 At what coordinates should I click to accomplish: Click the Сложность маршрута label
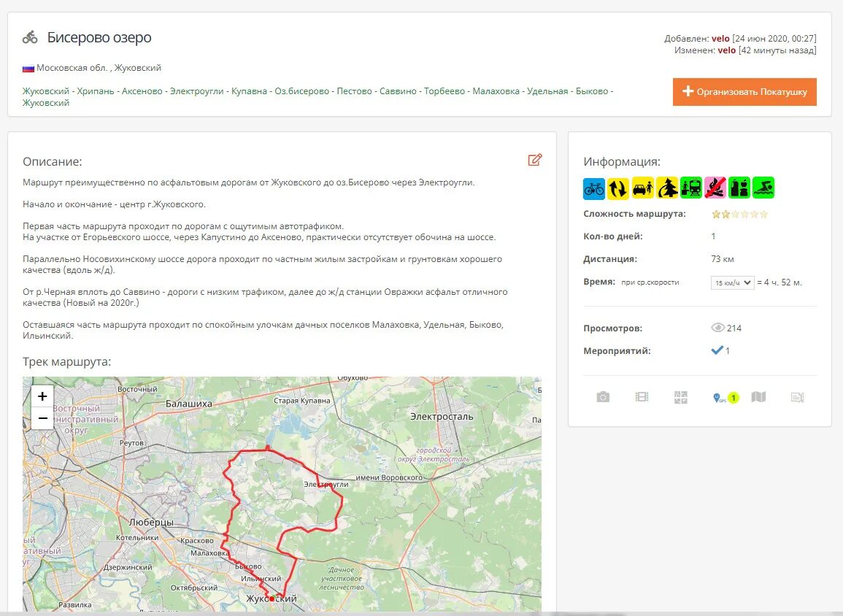pos(634,214)
